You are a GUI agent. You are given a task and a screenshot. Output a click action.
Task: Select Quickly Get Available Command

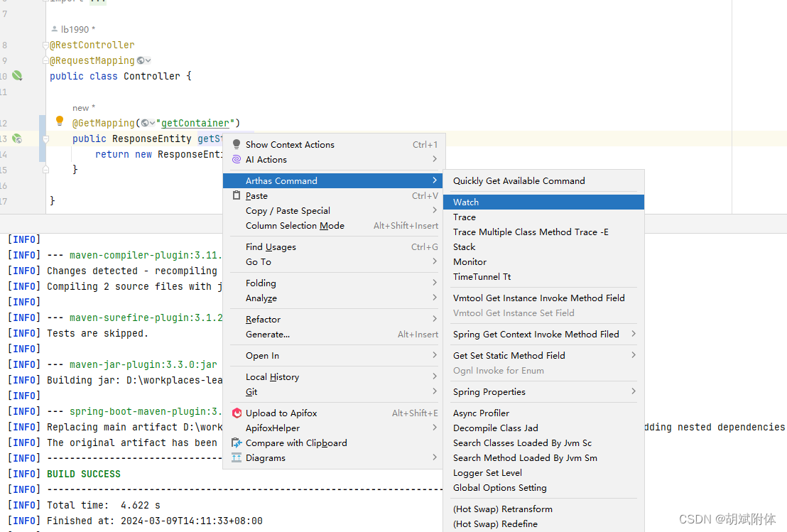(x=543, y=180)
